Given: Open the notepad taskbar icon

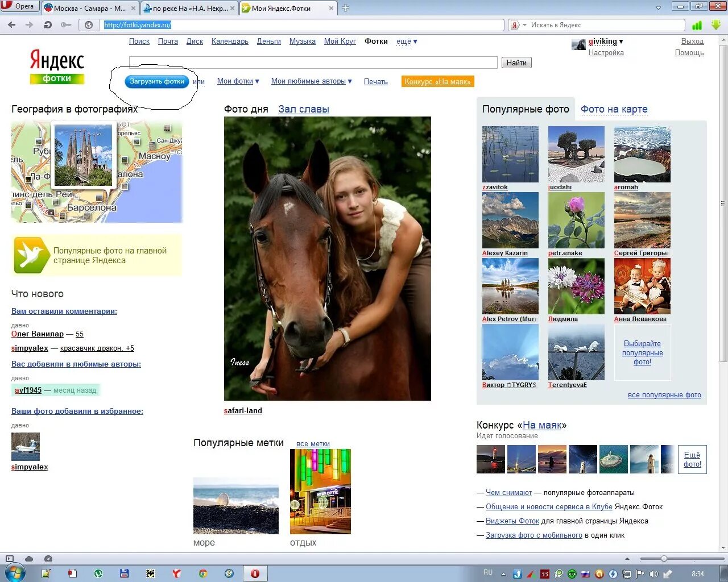Looking at the screenshot, I should coord(46,573).
